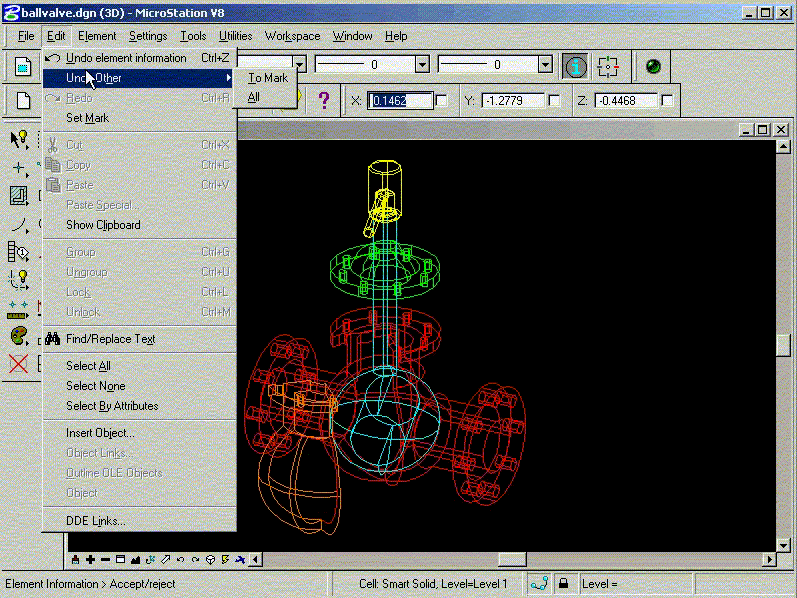Click the color palette tool icon
The image size is (797, 598).
pos(18,335)
